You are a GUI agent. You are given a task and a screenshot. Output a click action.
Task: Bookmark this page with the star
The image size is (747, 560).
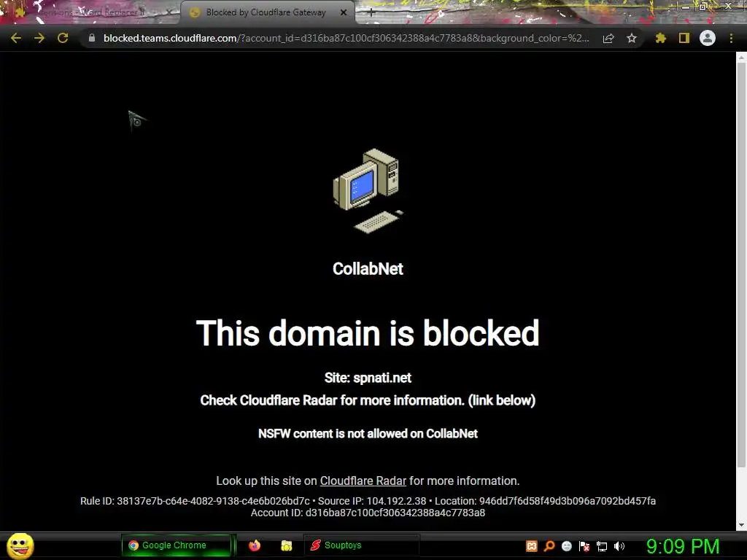point(632,38)
